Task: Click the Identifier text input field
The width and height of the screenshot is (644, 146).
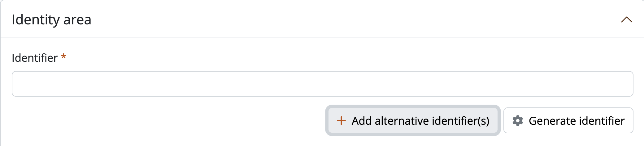Action: tap(322, 84)
